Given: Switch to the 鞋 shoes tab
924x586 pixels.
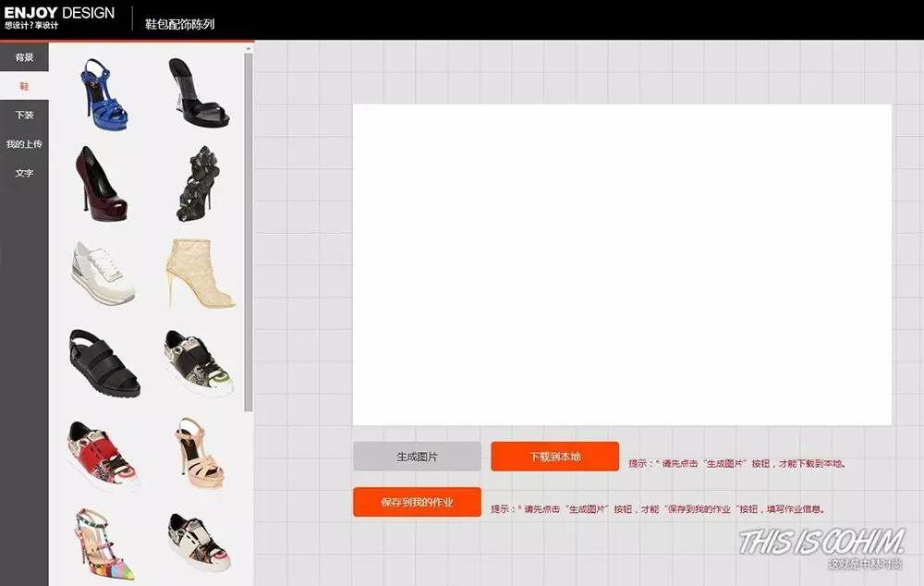Looking at the screenshot, I should pos(24,87).
